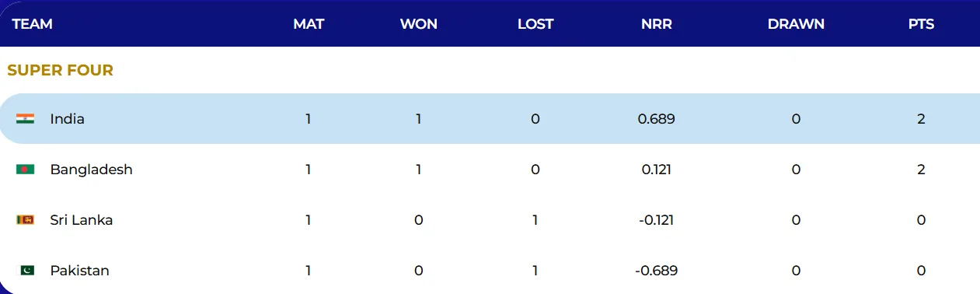Select the Sri Lanka team name
Screen dimensions: 980x294
click(82, 220)
